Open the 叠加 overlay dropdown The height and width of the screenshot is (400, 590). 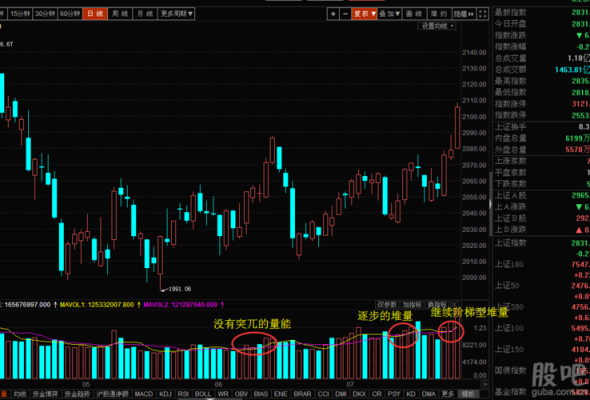tap(389, 14)
